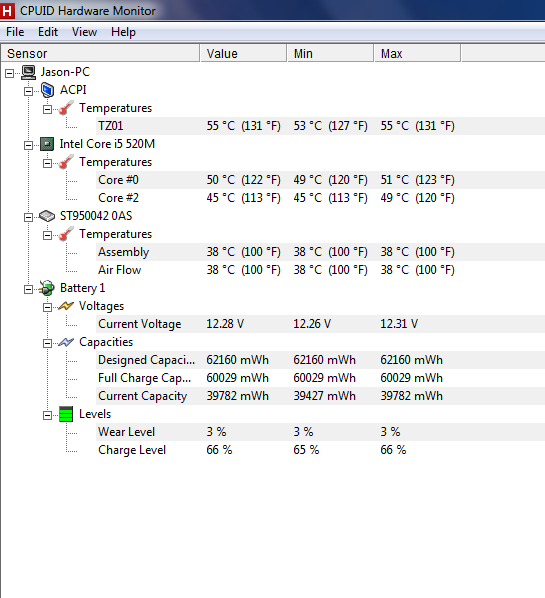Click the thermometer icon under ST950042 0AS
The width and height of the screenshot is (545, 598).
pyautogui.click(x=66, y=234)
